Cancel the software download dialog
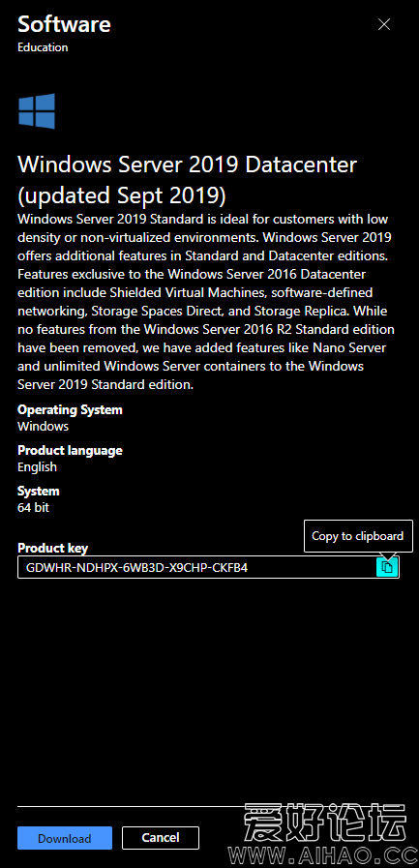The height and width of the screenshot is (868, 419). point(161,838)
